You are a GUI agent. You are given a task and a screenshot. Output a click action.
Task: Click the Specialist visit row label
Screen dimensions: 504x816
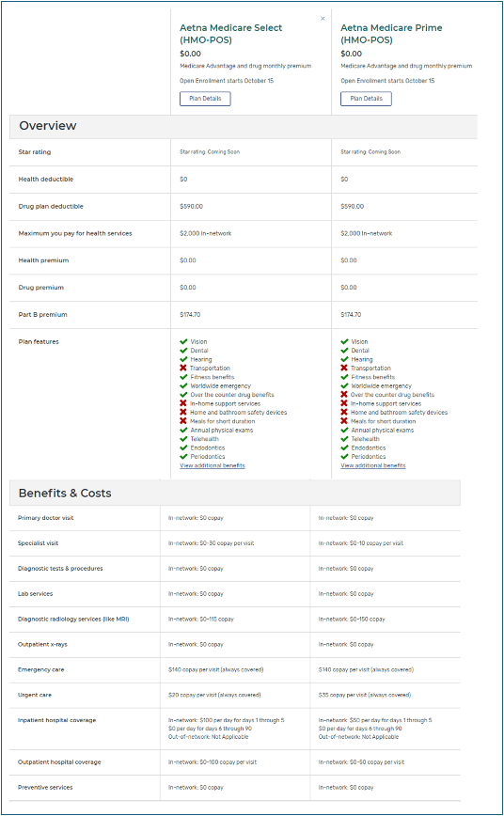click(38, 542)
